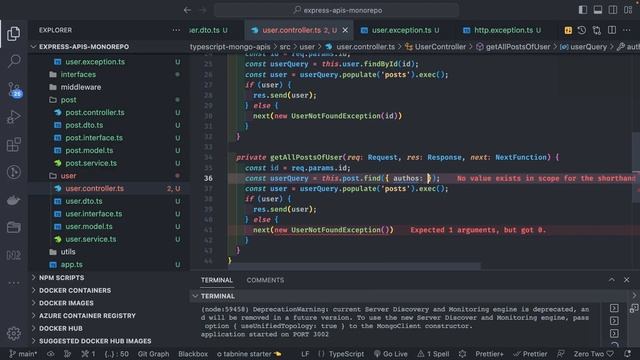Switch to user.exception.ts tab
The height and width of the screenshot is (360, 640).
click(x=400, y=30)
